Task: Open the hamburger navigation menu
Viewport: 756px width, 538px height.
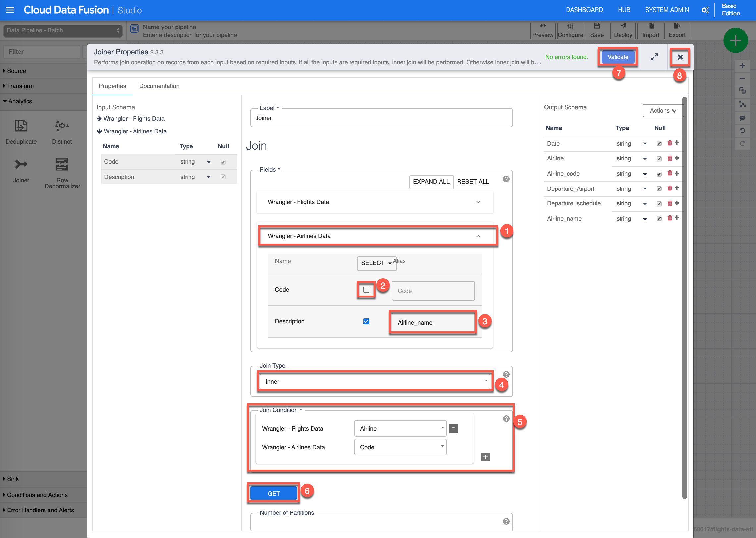Action: 10,10
